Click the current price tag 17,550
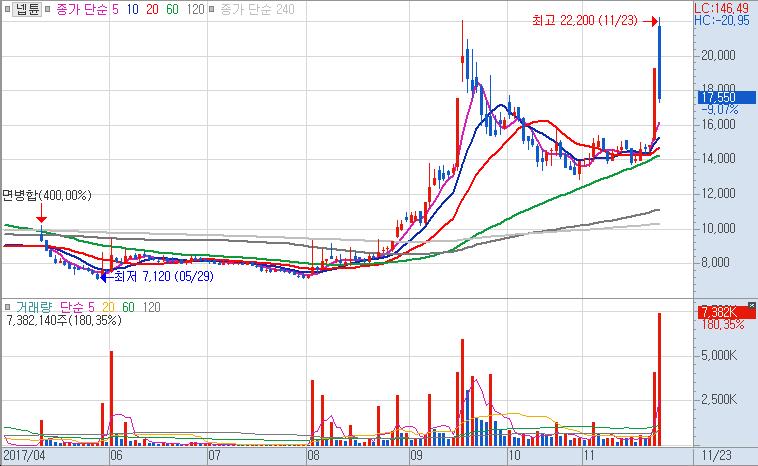This screenshot has width=758, height=466. tap(727, 97)
